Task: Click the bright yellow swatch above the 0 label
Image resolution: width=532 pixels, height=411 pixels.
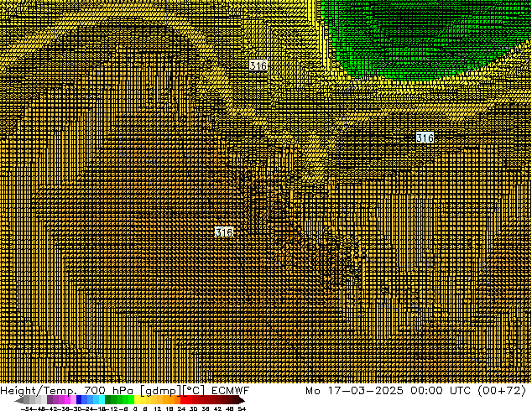Action: [x=137, y=400]
